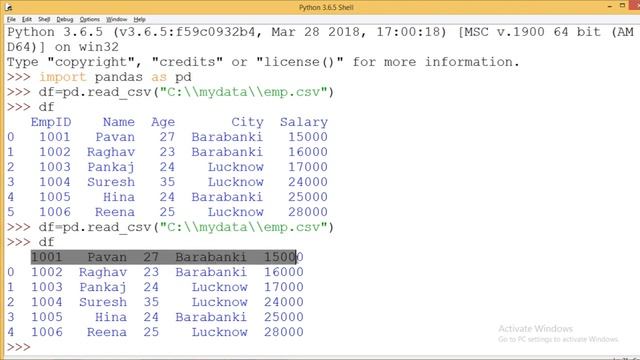This screenshot has width=640, height=360.
Task: Open the Debug menu
Action: coord(64,19)
